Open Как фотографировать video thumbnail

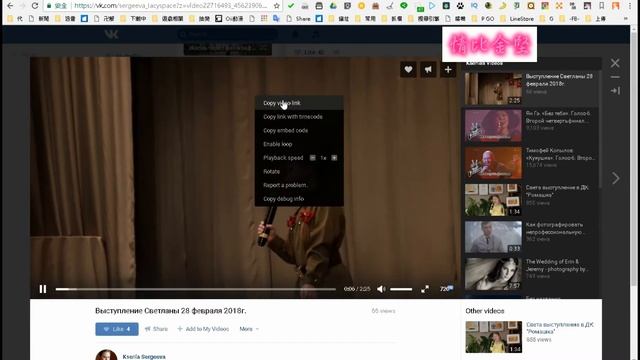[x=493, y=237]
